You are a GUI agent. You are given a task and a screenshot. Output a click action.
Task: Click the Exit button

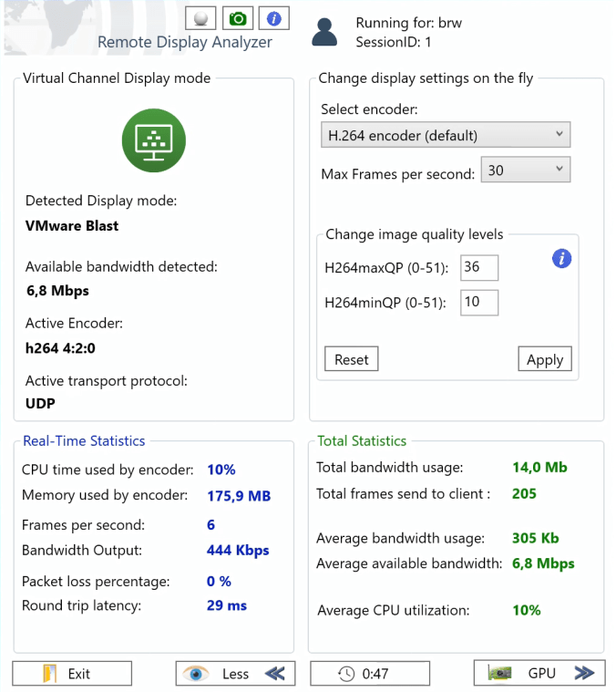72,674
